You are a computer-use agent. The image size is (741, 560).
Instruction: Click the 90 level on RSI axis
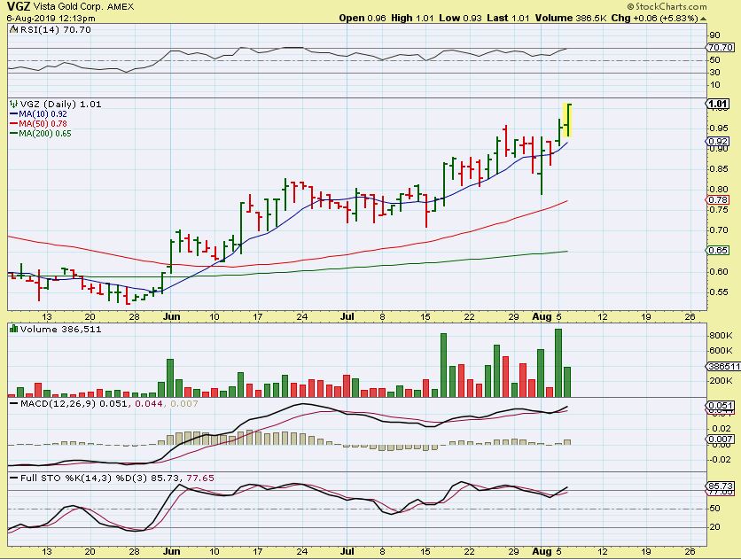tap(714, 35)
